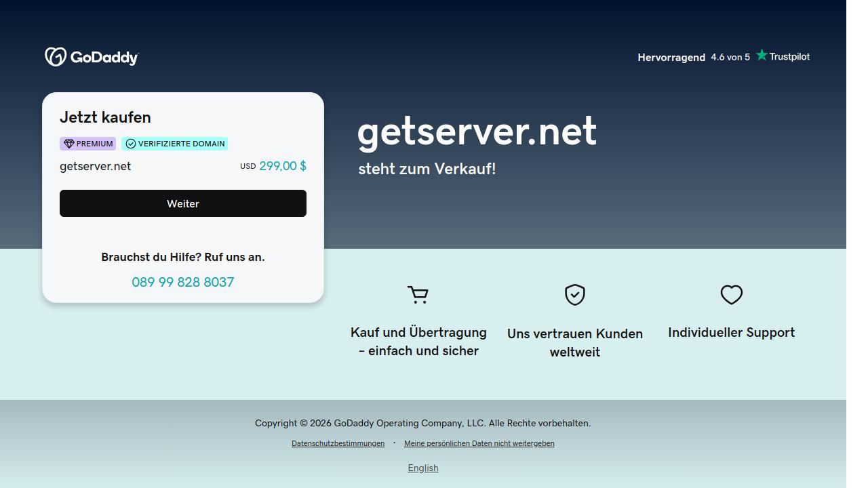Click the 4.6 von 5 rating
Screen dimensions: 868x488
[730, 57]
